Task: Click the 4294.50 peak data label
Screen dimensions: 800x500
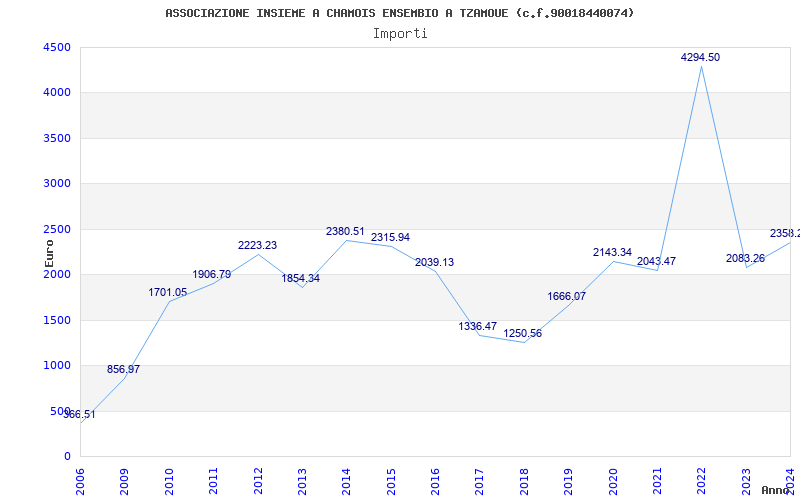Action: click(700, 58)
